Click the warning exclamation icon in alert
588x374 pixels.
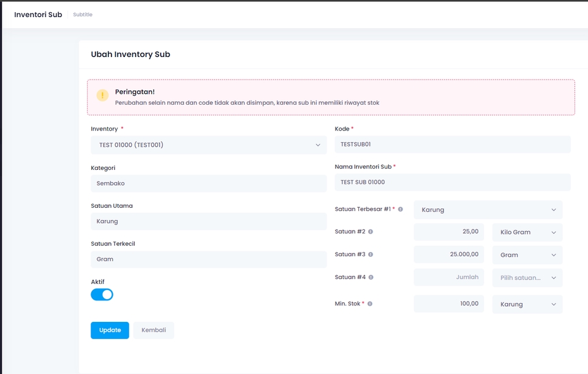click(102, 96)
